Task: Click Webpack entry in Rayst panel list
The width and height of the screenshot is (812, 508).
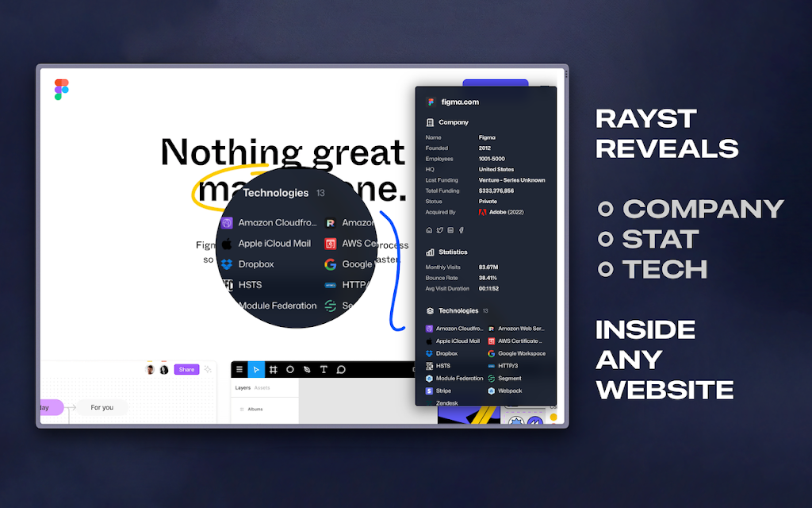Action: coord(505,391)
